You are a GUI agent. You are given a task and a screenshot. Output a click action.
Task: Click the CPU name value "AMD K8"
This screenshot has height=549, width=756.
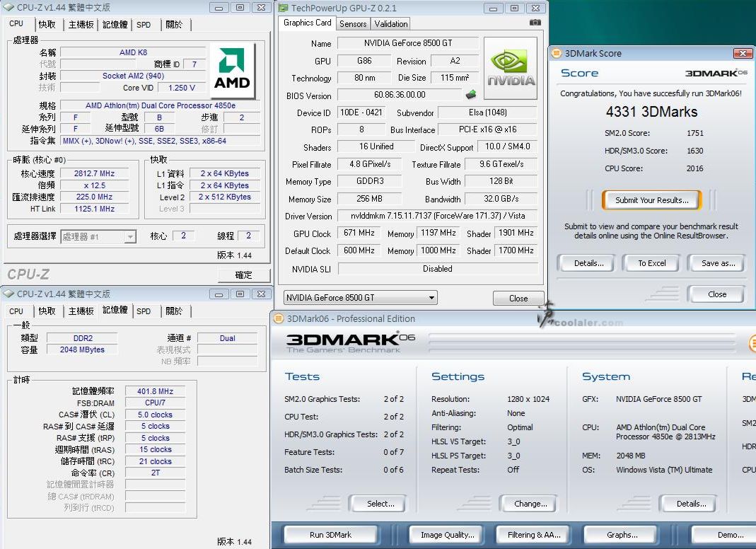133,52
